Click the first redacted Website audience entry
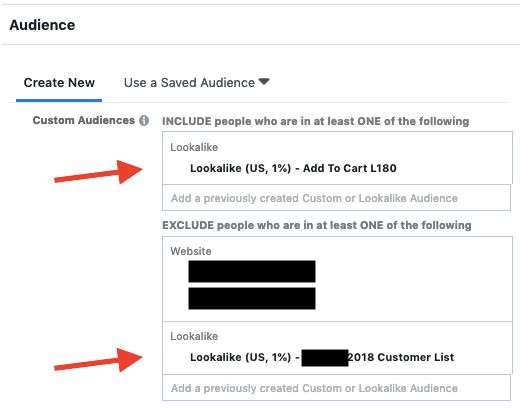The width and height of the screenshot is (520, 410). 252,272
